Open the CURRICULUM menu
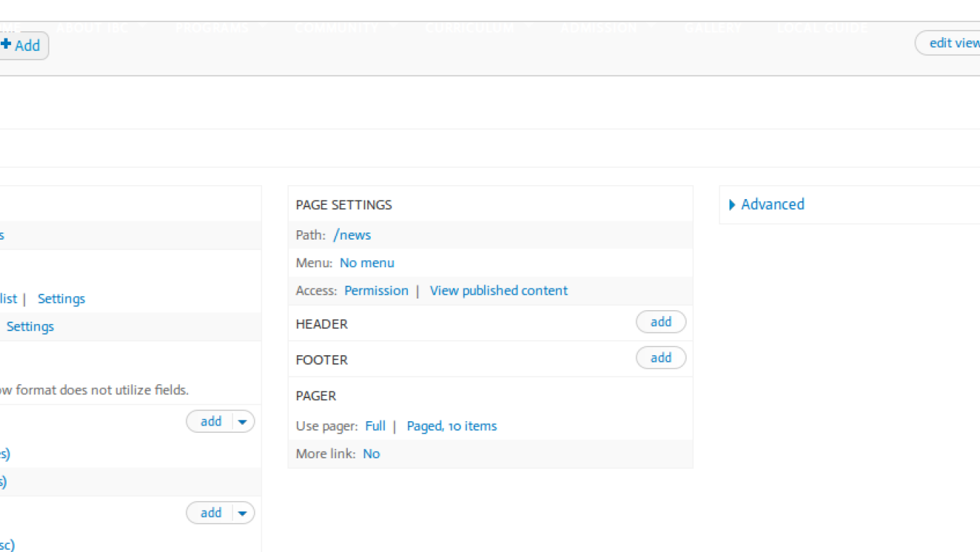The width and height of the screenshot is (980, 552). 469,28
